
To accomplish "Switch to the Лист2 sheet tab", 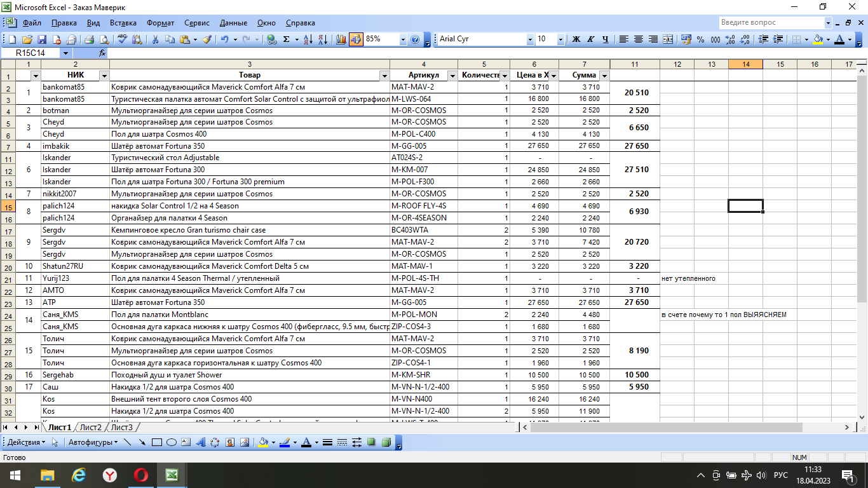I will (91, 427).
